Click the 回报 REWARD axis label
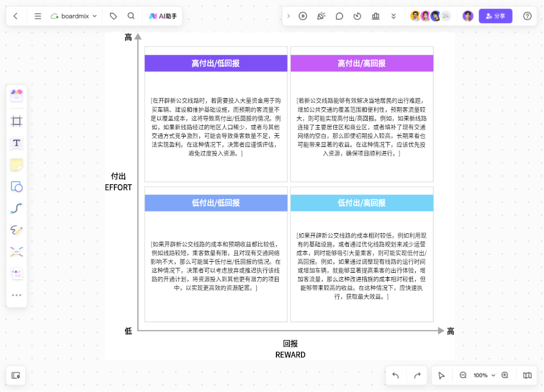Screen dimensions: 544x392 tap(290, 349)
